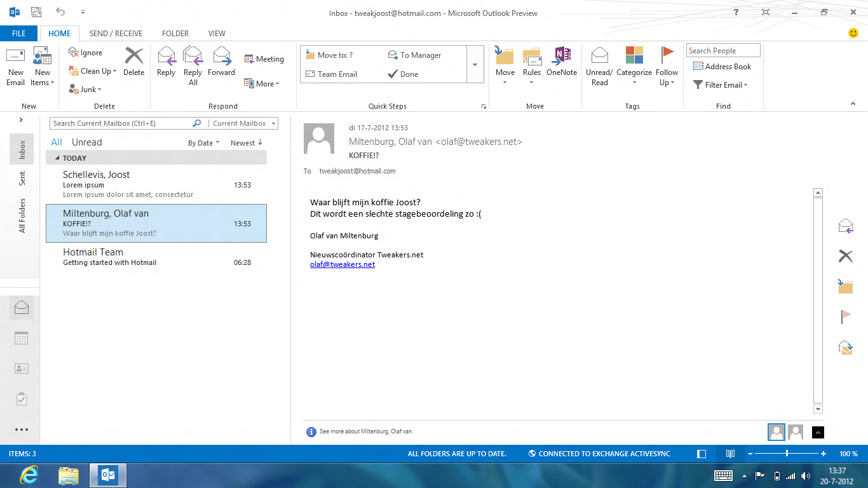The height and width of the screenshot is (488, 868).
Task: Reply with a Meeting request
Action: pos(264,59)
